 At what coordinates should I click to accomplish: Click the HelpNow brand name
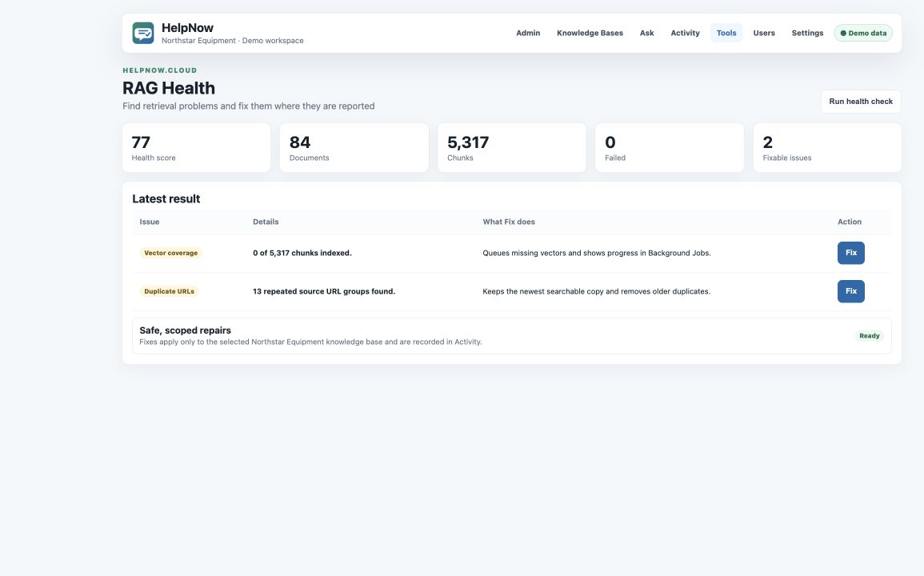tap(187, 28)
